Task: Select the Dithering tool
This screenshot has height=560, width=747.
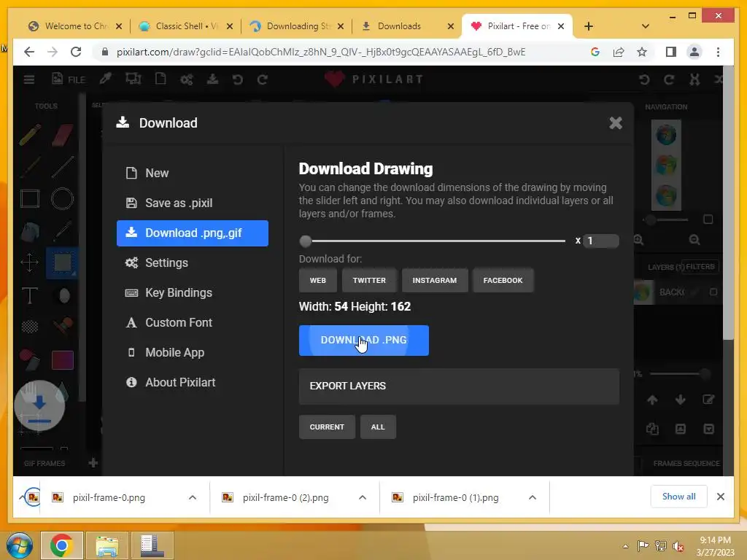Action: point(29,327)
